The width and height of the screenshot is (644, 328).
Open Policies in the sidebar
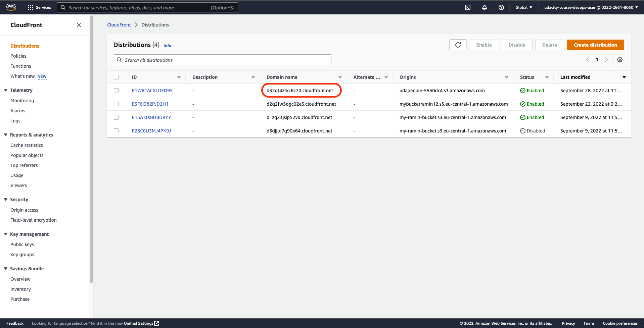(18, 56)
